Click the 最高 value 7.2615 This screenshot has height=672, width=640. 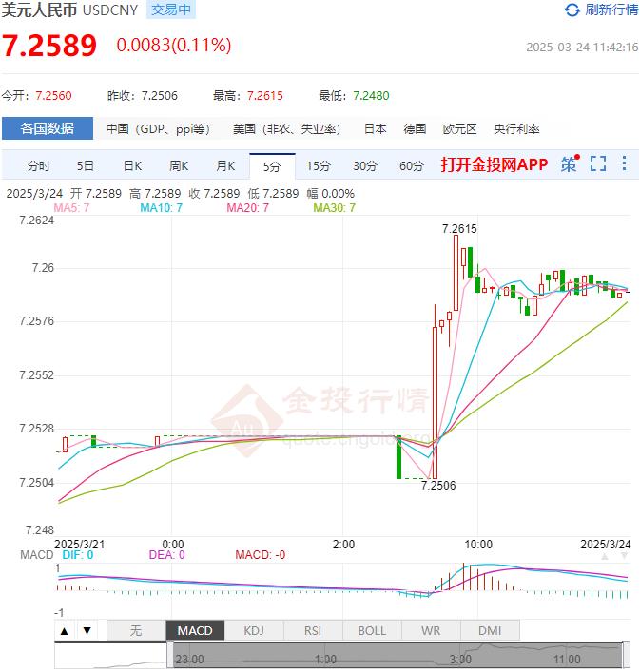click(265, 95)
